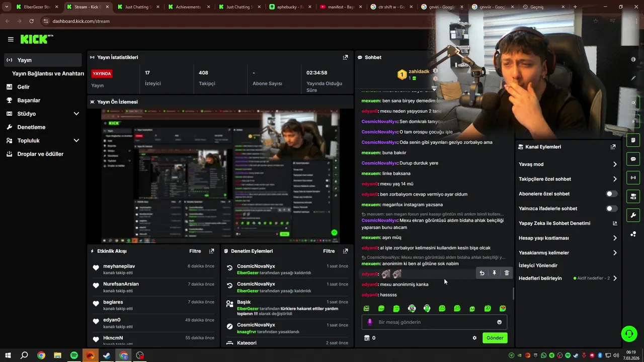The width and height of the screenshot is (644, 362).
Task: Click the first green emote in the quick emote row
Action: pos(366,308)
